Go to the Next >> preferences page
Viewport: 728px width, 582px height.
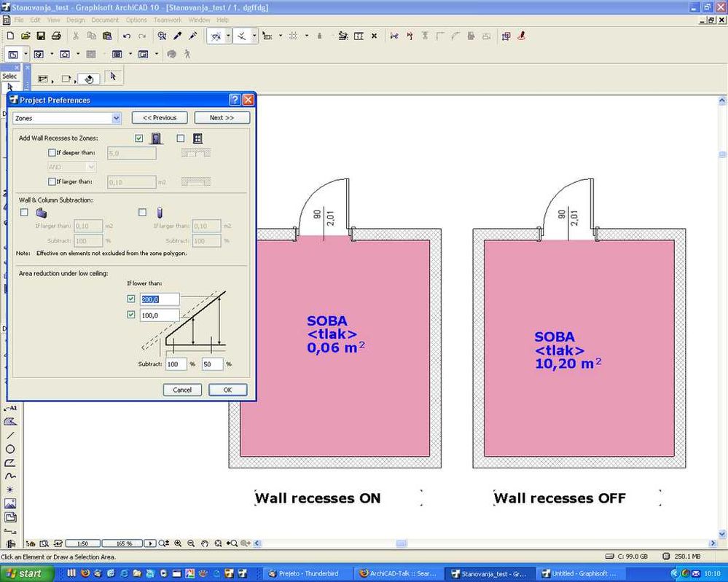(x=222, y=118)
